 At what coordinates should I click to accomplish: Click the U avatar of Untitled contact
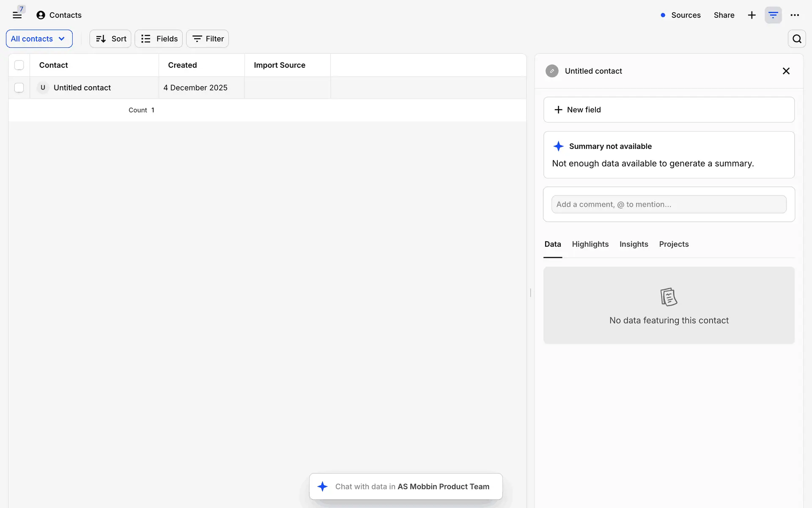(x=43, y=88)
